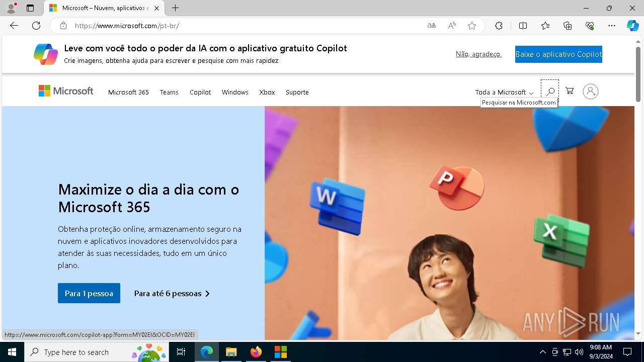Click the Microsoft logo

[66, 91]
